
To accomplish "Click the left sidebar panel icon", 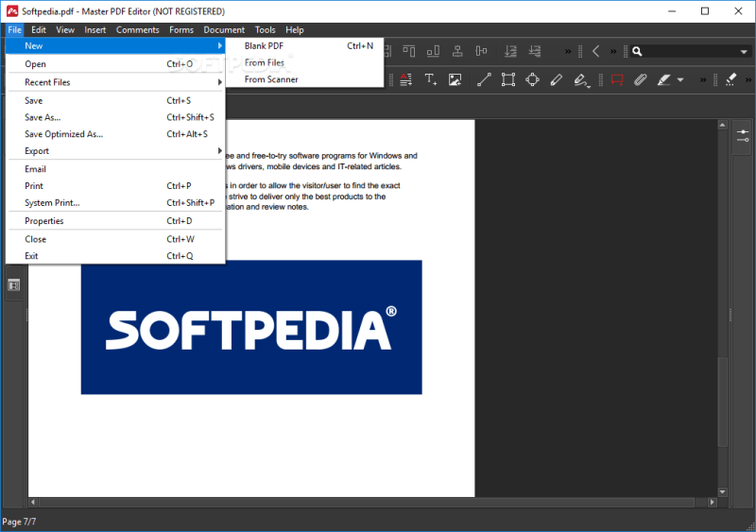I will tap(14, 285).
